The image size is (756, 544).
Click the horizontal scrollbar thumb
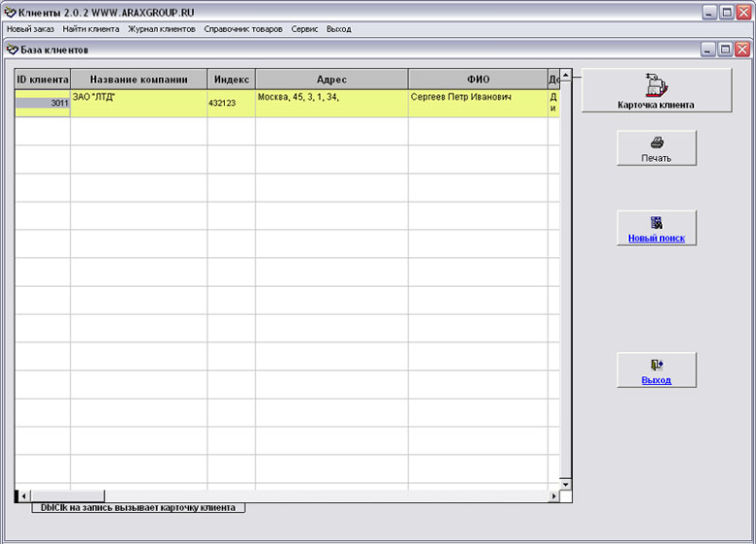[67, 496]
